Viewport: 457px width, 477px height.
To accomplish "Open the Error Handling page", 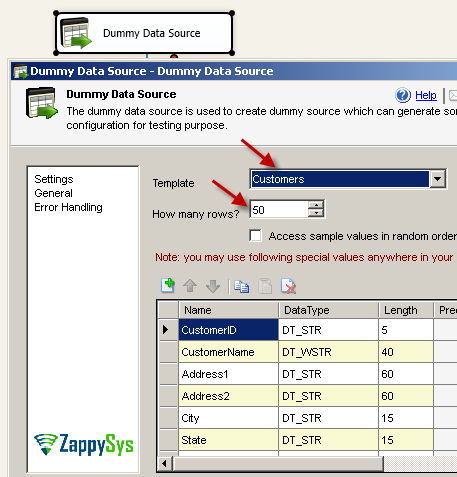I will [x=68, y=207].
